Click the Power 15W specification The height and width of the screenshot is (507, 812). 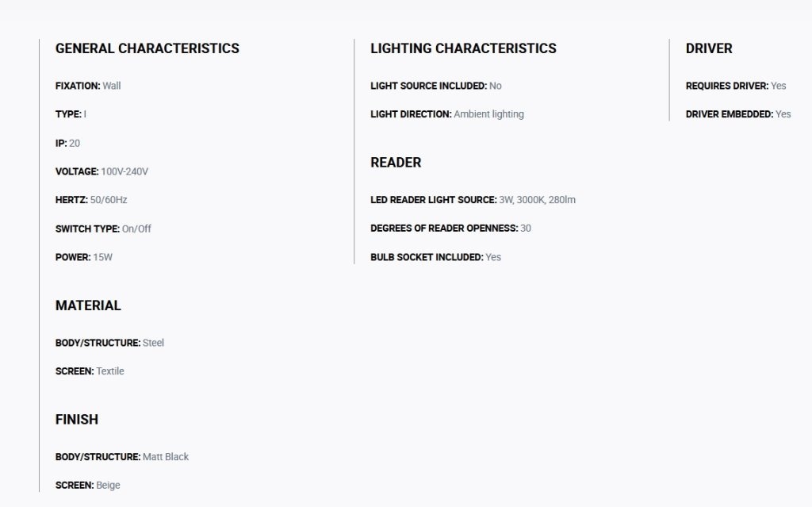tap(84, 257)
